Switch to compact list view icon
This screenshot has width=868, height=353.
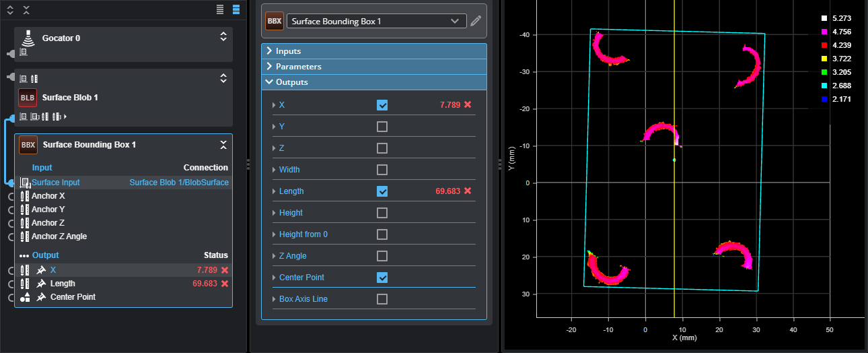point(220,9)
